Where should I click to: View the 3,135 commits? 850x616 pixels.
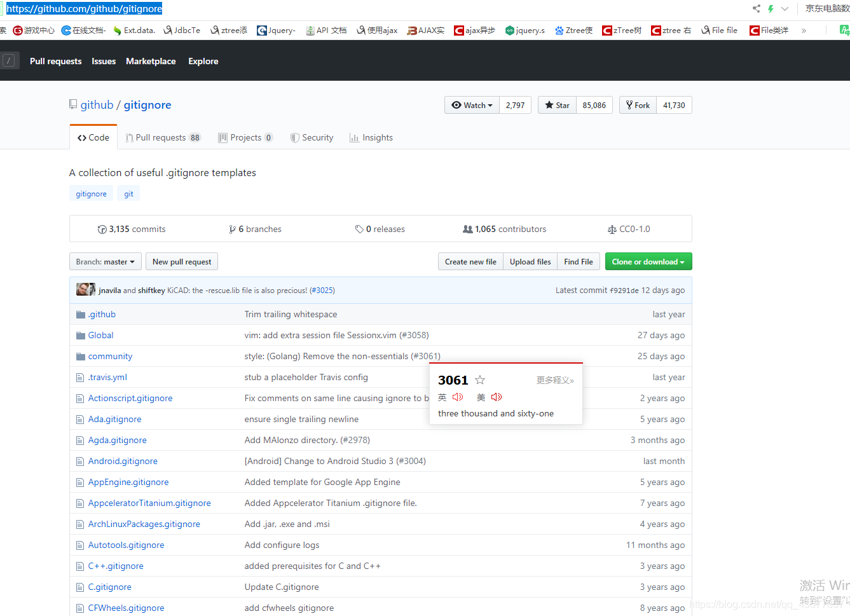132,229
